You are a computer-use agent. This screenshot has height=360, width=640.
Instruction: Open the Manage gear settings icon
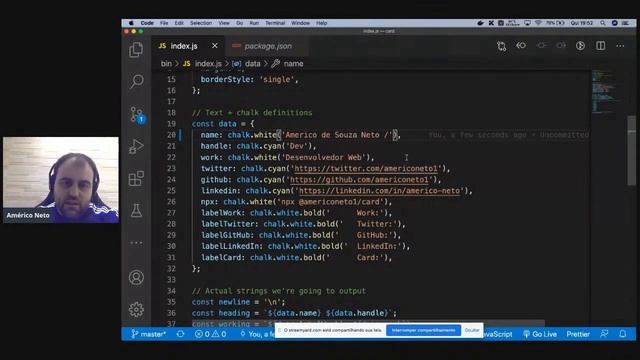click(136, 309)
